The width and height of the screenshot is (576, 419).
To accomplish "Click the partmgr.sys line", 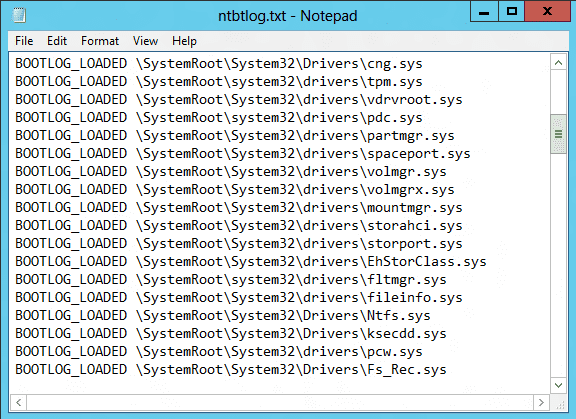I will [235, 136].
